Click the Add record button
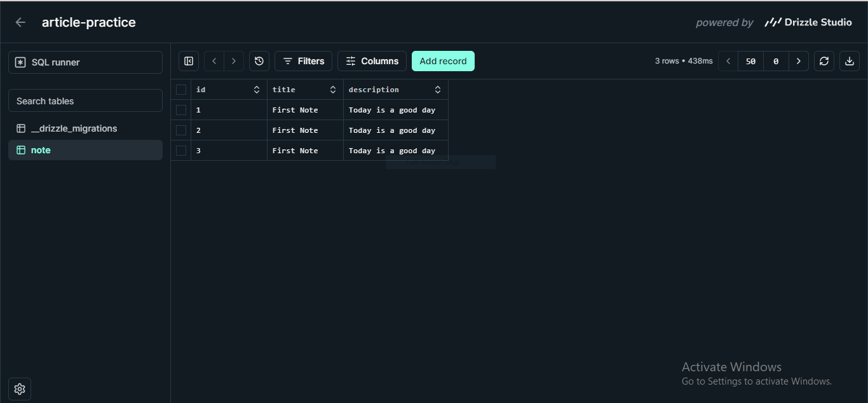Image resolution: width=868 pixels, height=403 pixels. point(443,60)
